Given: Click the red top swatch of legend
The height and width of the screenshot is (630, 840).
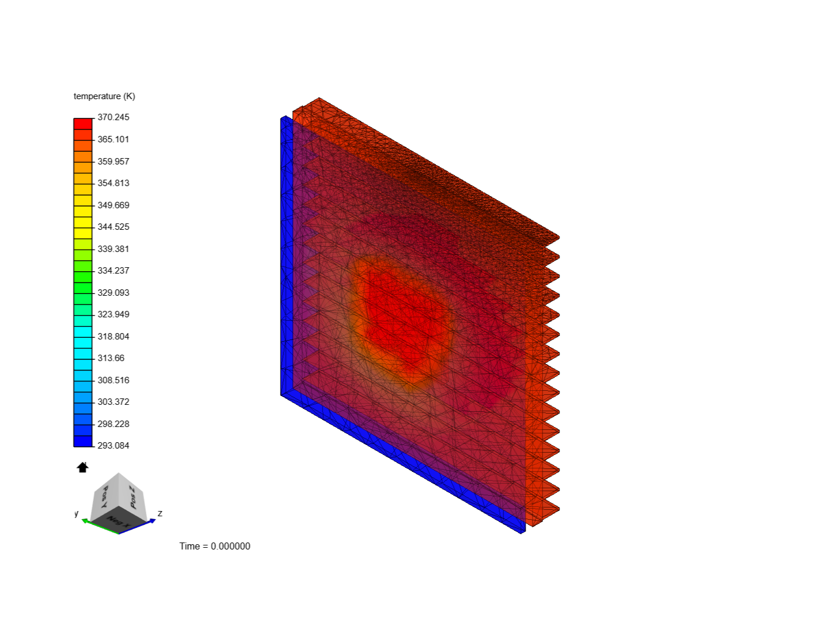Looking at the screenshot, I should 83,124.
